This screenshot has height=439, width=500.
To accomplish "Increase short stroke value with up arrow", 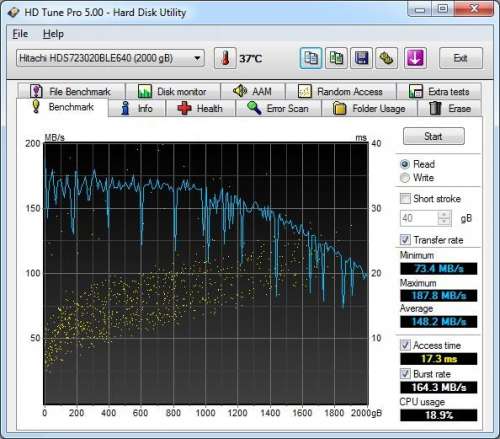I will click(444, 215).
